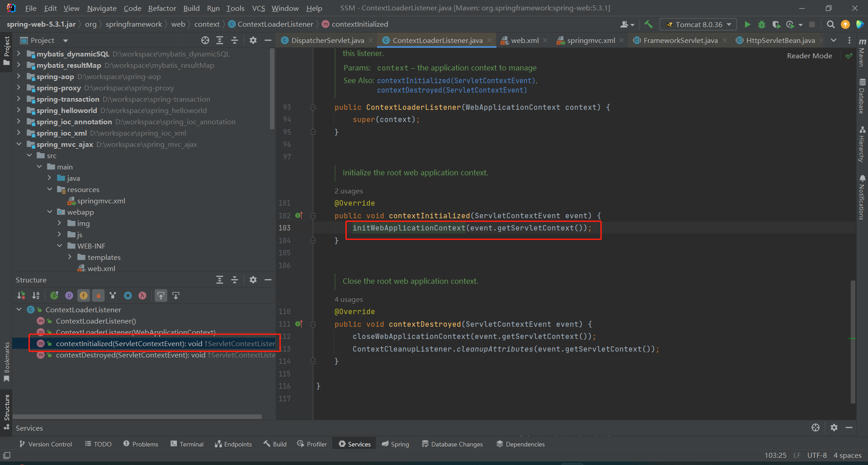Image resolution: width=868 pixels, height=465 pixels.
Task: Open the Refactor menu
Action: click(x=162, y=8)
